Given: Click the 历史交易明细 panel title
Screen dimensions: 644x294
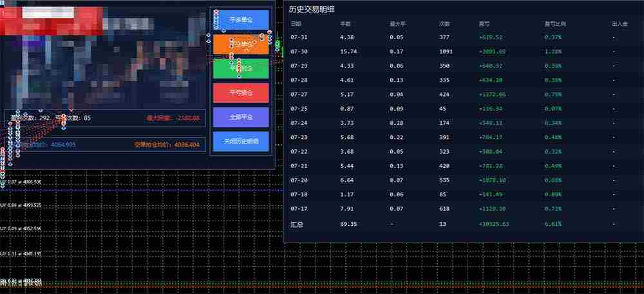Looking at the screenshot, I should pos(311,9).
